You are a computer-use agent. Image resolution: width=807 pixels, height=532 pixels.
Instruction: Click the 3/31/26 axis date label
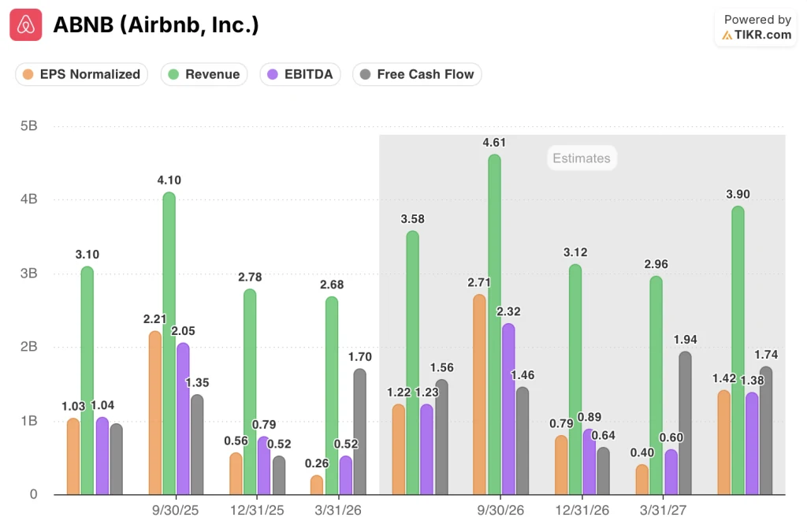338,511
